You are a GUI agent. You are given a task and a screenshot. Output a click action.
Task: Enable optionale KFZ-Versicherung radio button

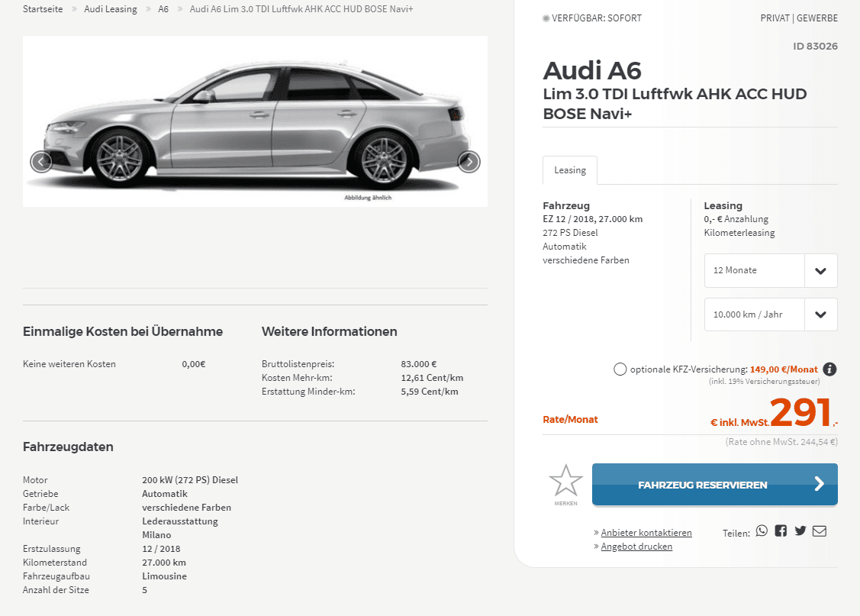pyautogui.click(x=620, y=369)
